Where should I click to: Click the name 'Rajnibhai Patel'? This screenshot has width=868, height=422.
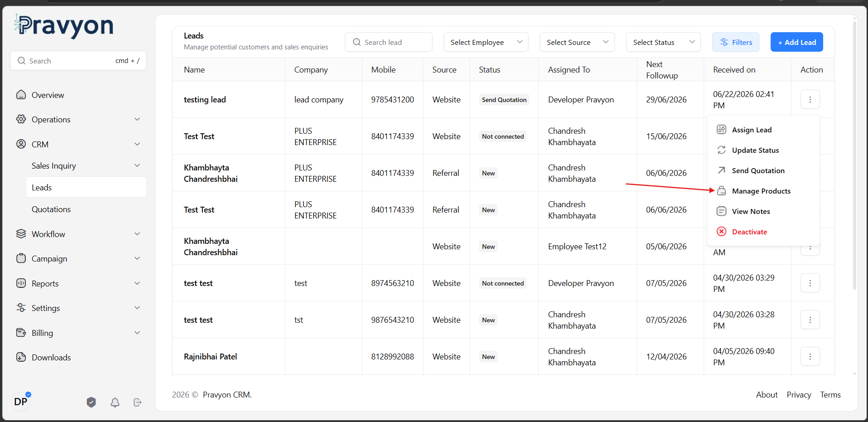(x=210, y=357)
